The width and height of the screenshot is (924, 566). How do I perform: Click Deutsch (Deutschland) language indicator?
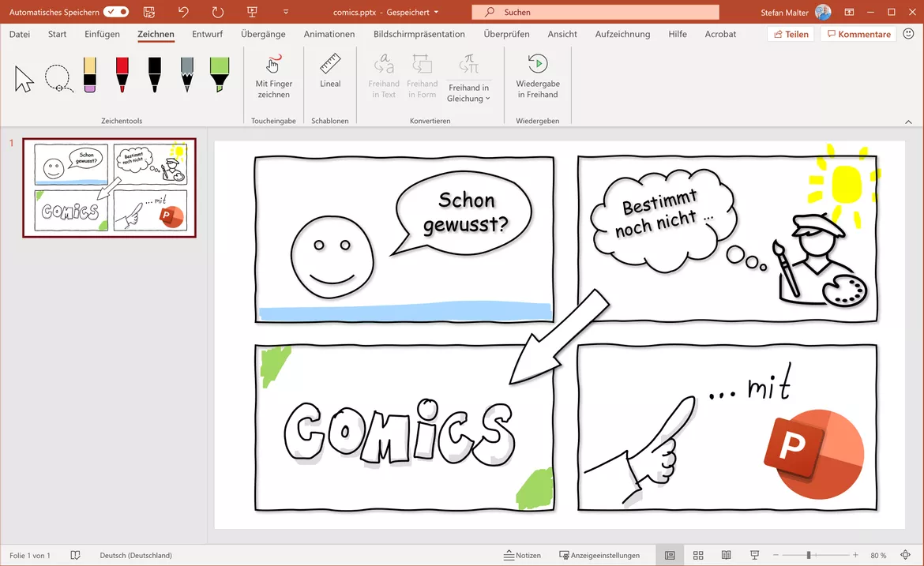136,556
